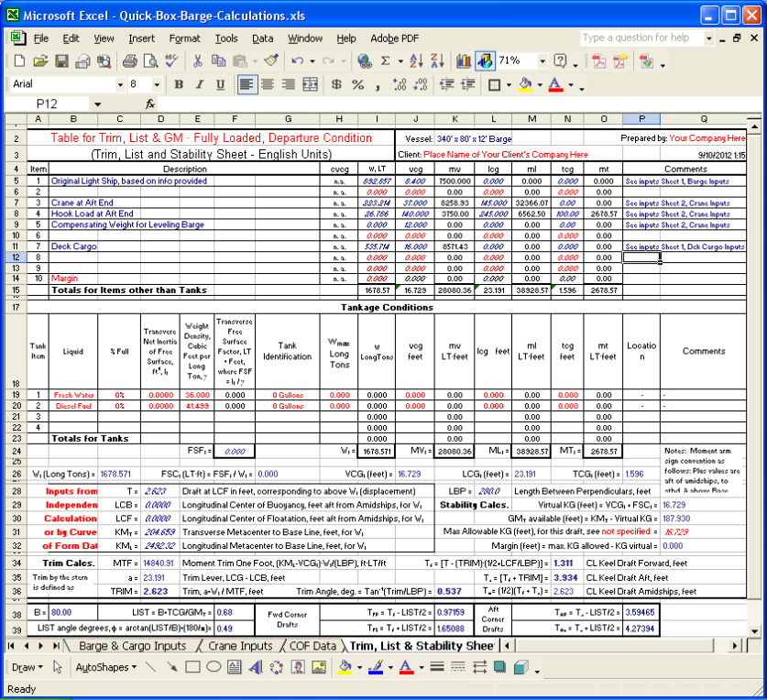Launch the Chart Wizard
This screenshot has height=700, width=767.
click(464, 61)
